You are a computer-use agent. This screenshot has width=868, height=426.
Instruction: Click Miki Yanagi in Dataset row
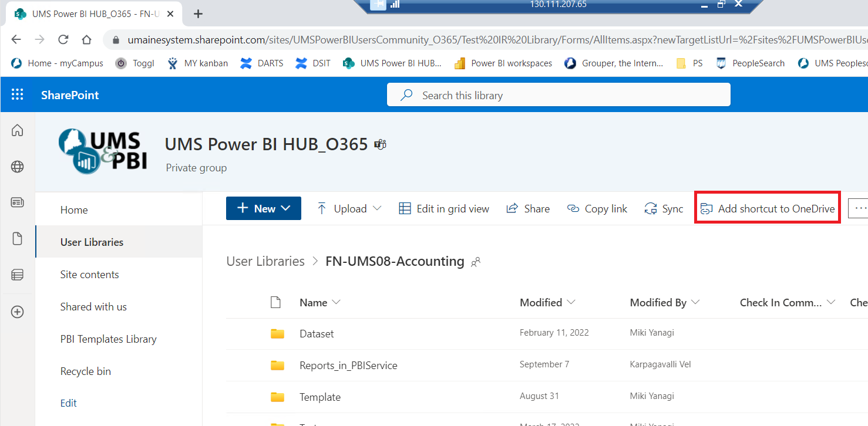point(652,333)
